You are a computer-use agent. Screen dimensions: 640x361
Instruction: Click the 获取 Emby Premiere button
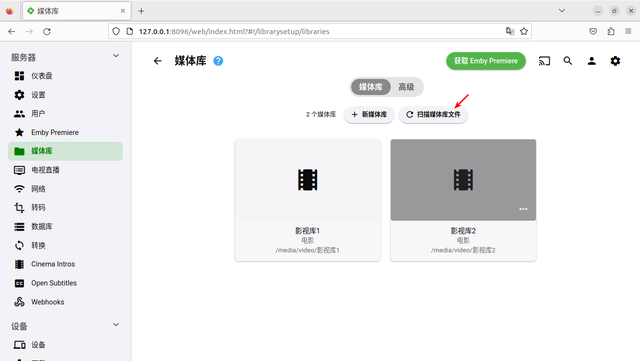tap(486, 61)
